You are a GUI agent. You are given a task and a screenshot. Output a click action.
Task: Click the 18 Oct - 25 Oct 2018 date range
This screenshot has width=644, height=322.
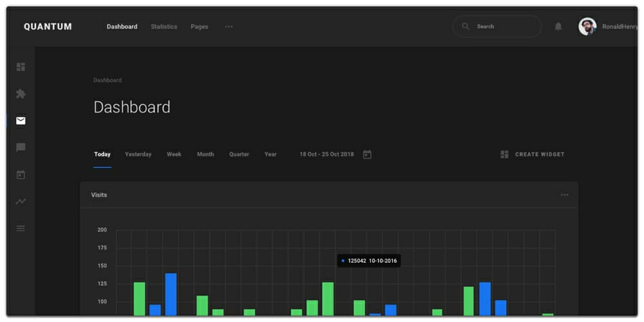327,155
